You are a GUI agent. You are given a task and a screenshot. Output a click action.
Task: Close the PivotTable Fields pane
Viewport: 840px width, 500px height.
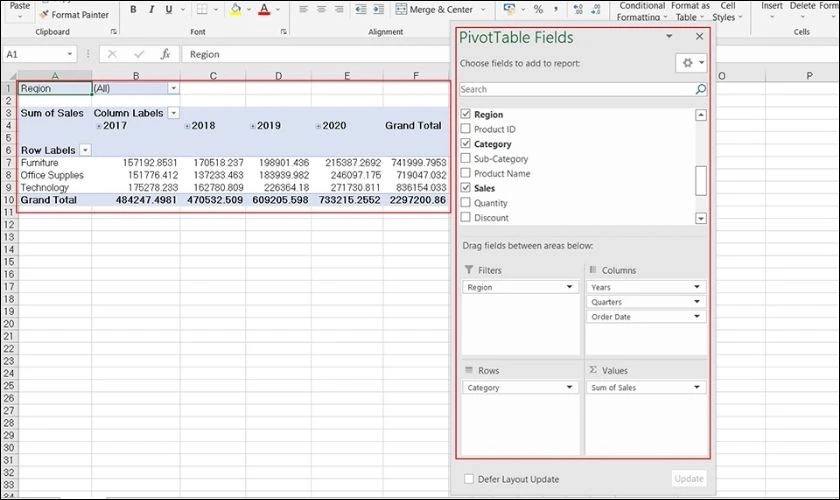click(699, 36)
